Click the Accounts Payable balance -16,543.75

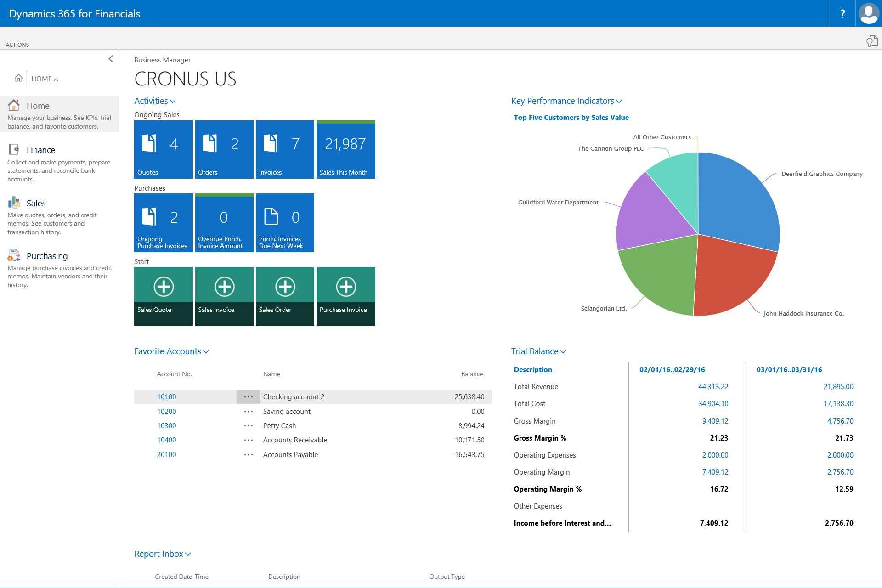pos(468,455)
